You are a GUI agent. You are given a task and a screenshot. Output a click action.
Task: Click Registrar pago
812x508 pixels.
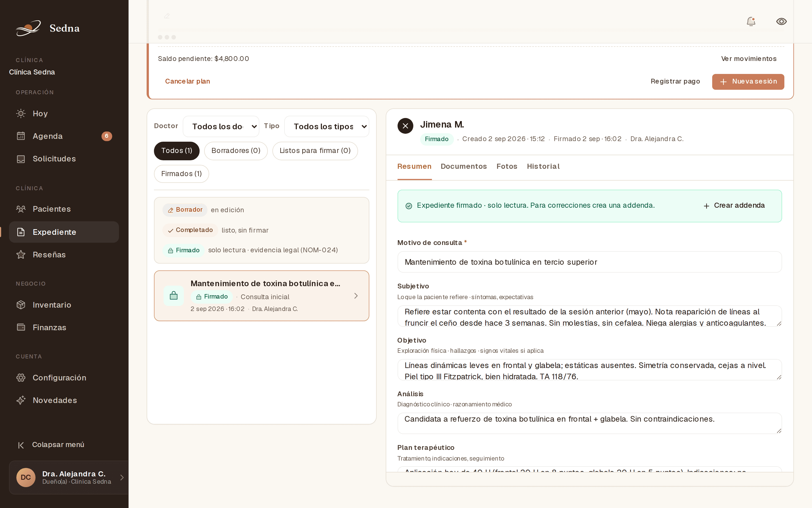tap(675, 81)
